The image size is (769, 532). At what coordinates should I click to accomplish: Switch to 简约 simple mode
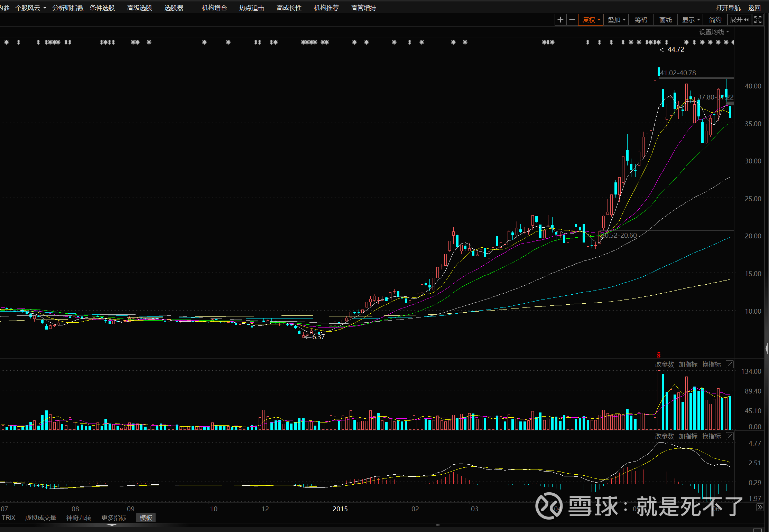[715, 20]
